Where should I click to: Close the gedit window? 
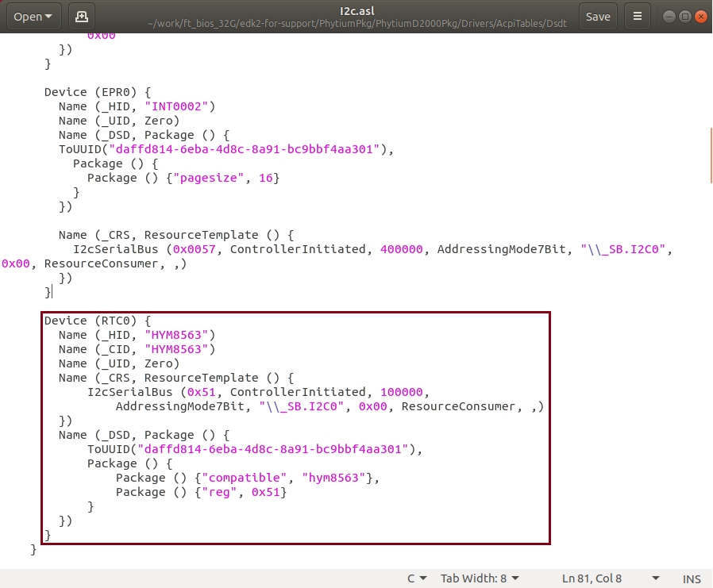(x=701, y=17)
